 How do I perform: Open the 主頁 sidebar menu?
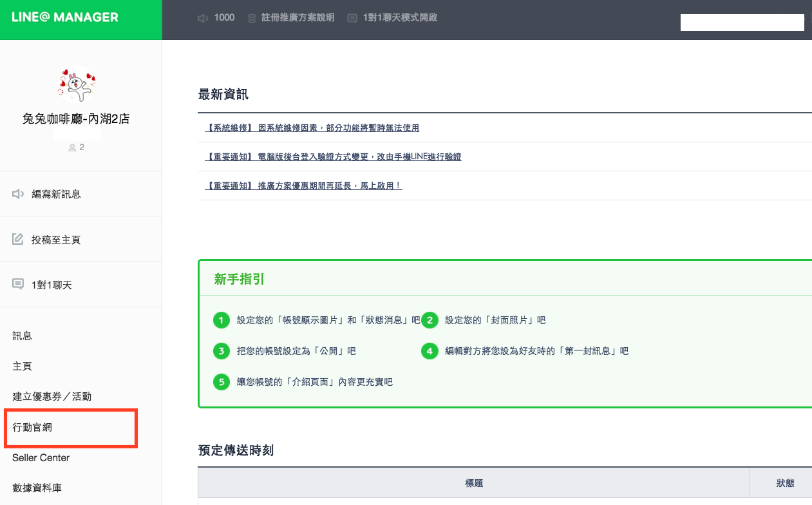click(x=23, y=366)
